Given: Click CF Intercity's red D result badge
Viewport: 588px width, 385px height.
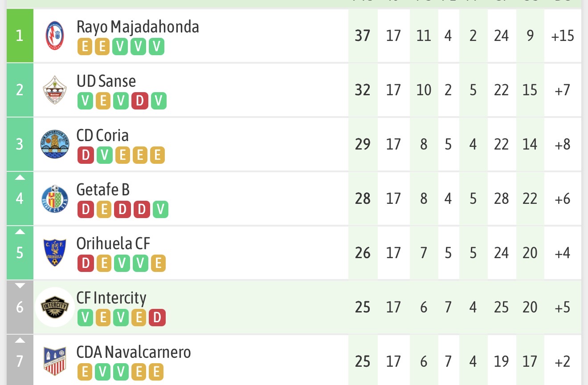Looking at the screenshot, I should coord(157,318).
